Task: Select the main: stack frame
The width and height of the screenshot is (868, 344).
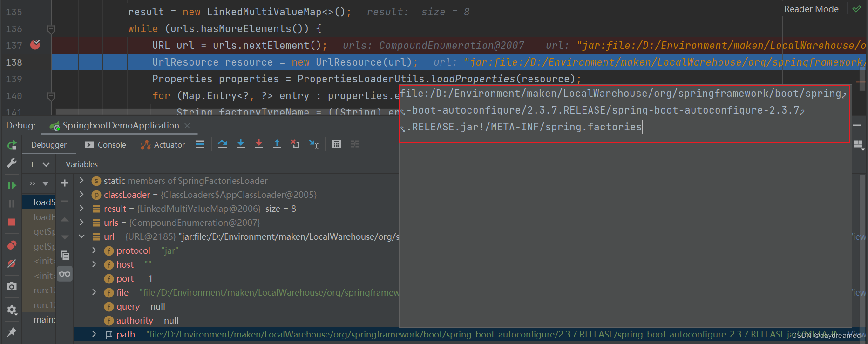Action: pyautogui.click(x=39, y=320)
